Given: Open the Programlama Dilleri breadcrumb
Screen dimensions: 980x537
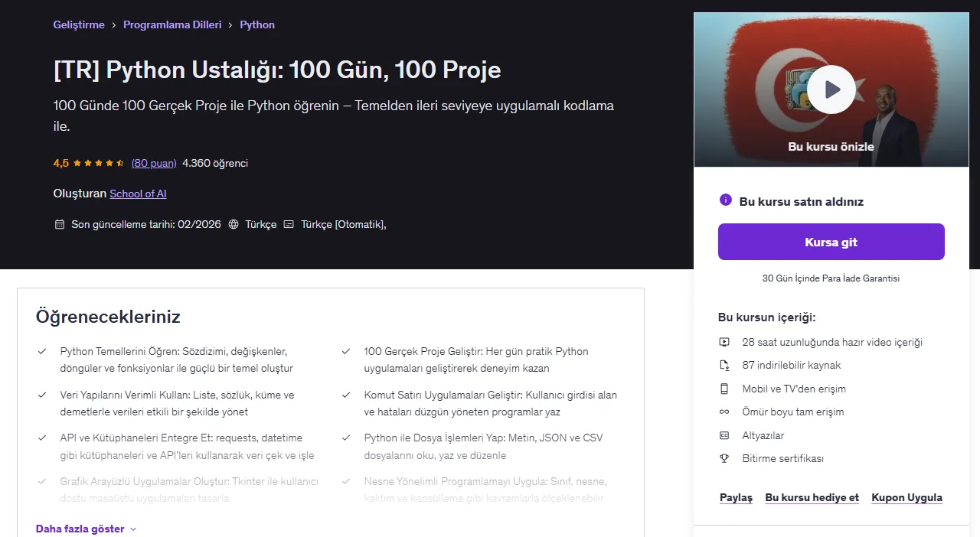Looking at the screenshot, I should 172,24.
